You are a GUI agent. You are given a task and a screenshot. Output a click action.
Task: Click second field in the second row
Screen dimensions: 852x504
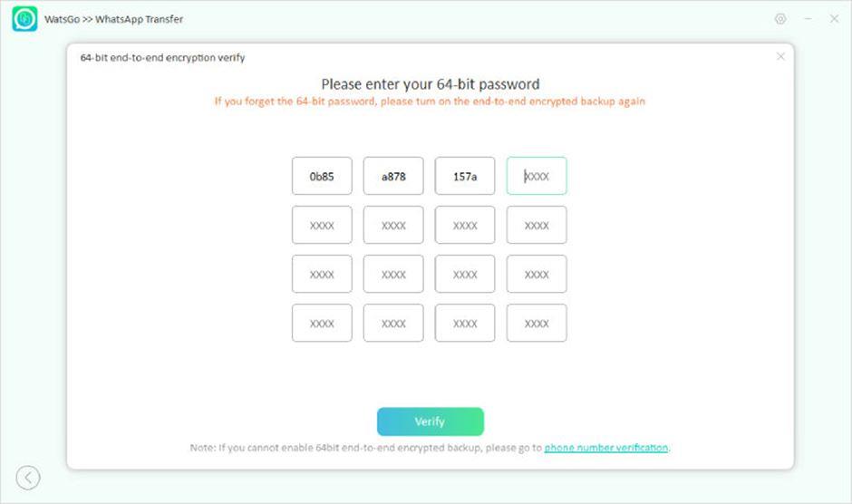point(393,225)
